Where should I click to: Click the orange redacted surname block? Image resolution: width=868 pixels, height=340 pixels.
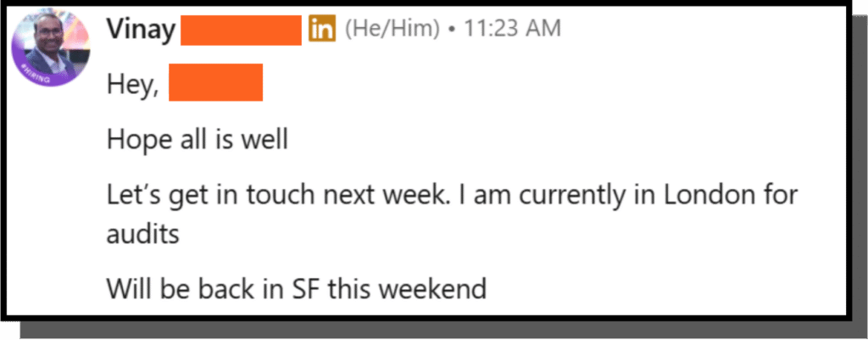pos(242,30)
